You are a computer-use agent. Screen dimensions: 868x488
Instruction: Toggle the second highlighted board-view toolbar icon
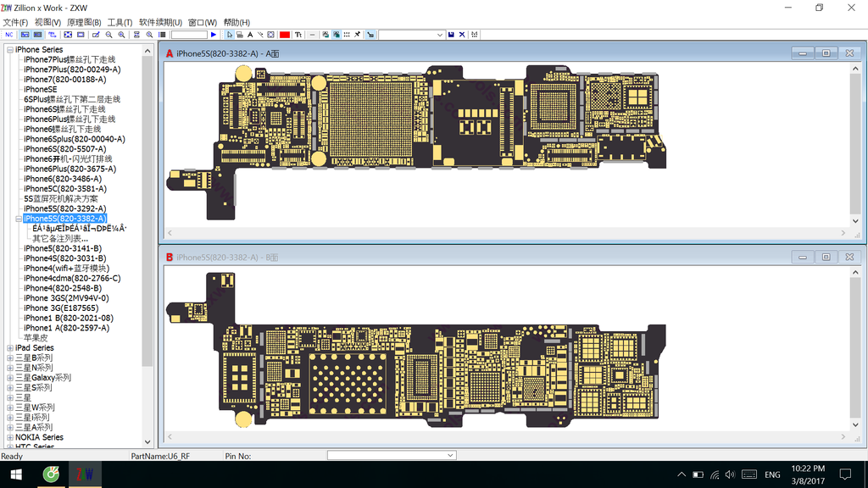pos(37,34)
